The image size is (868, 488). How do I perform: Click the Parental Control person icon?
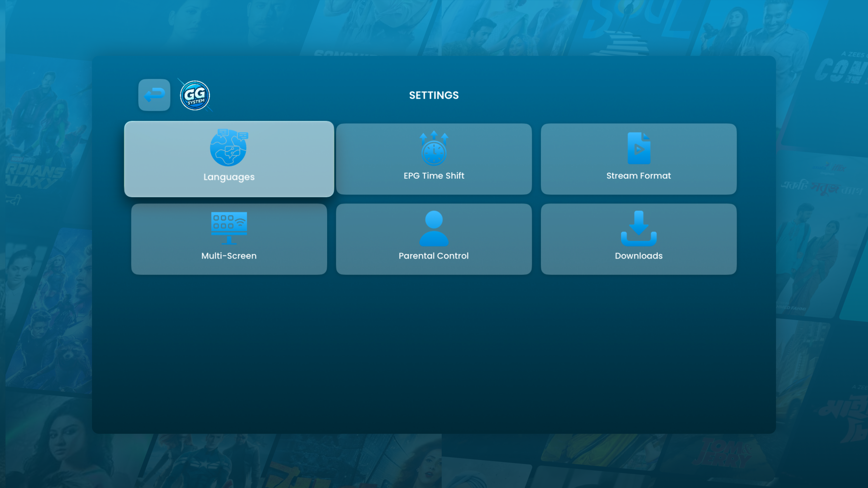(x=434, y=228)
